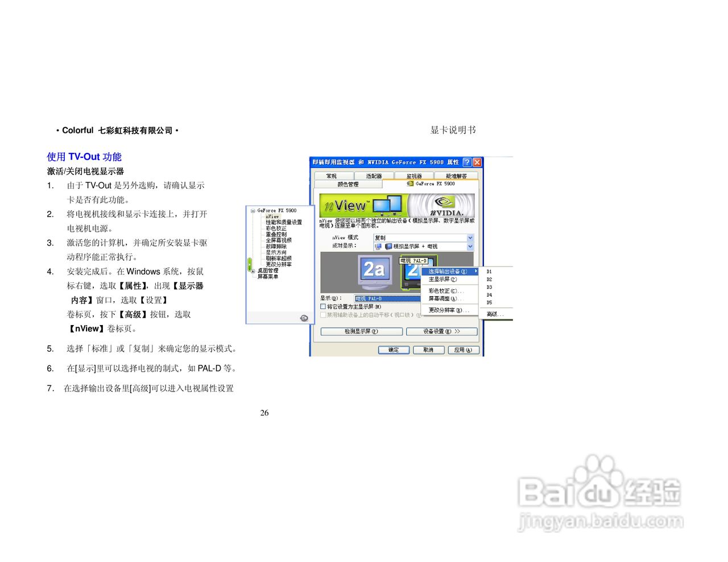Image resolution: width=728 pixels, height=562 pixels.
Task: Click the 显卡说明书 header text
Action: [453, 130]
